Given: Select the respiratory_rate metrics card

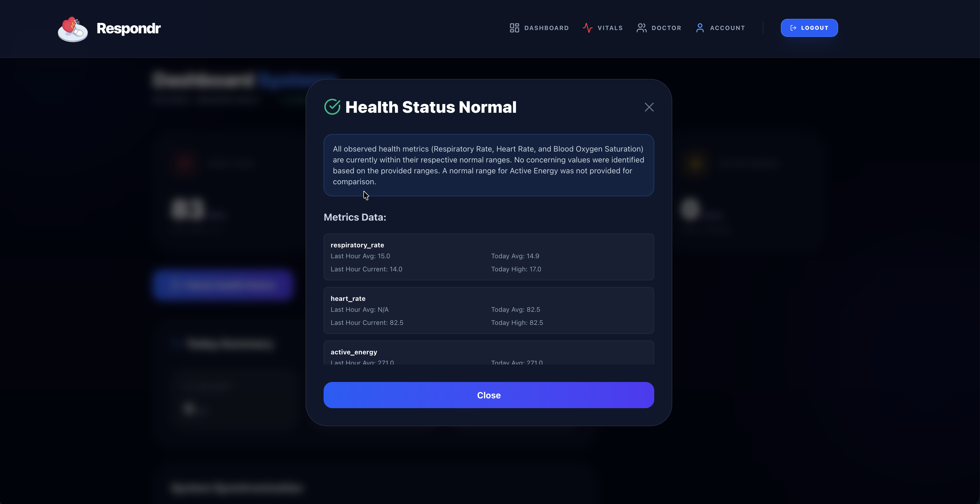Looking at the screenshot, I should click(x=488, y=257).
